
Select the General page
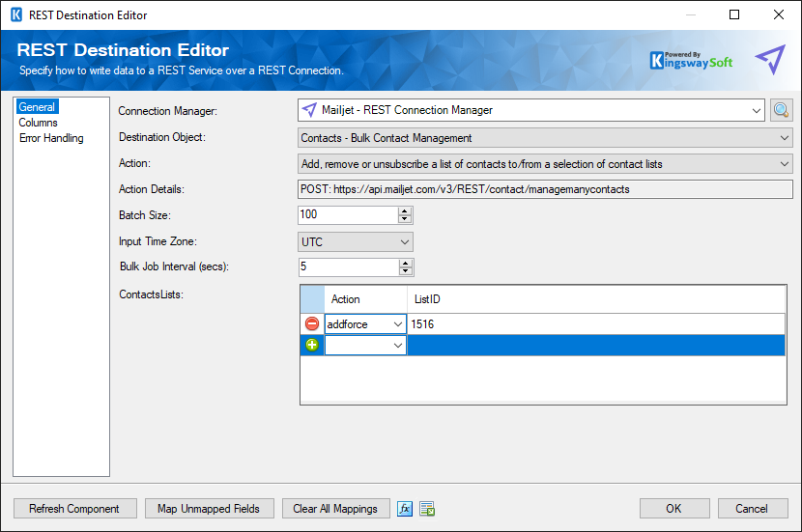tap(38, 107)
